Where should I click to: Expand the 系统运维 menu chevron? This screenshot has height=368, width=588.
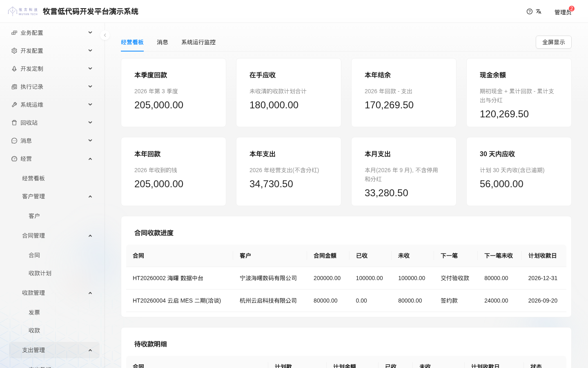90,104
